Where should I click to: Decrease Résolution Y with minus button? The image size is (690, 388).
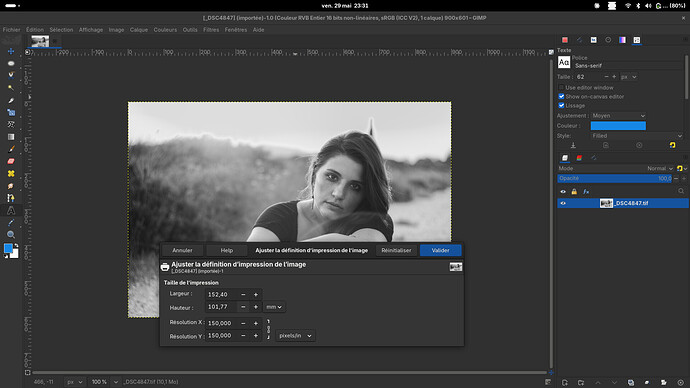point(243,336)
